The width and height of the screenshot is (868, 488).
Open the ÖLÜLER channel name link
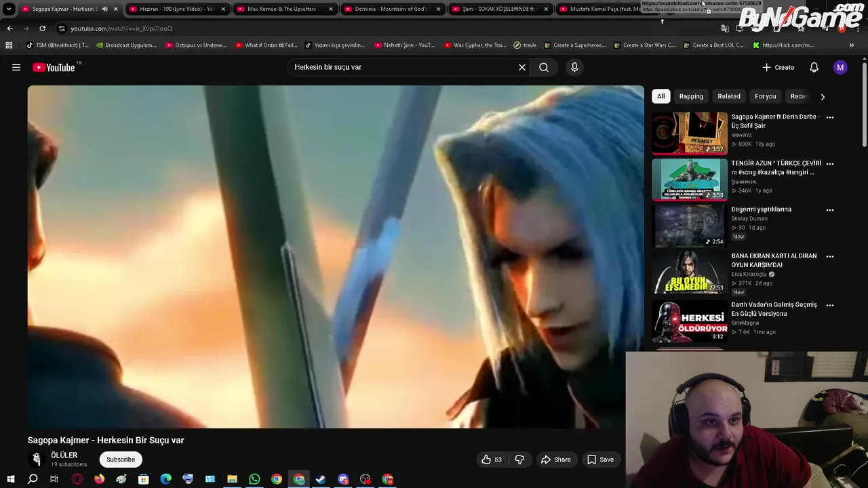[x=64, y=455]
